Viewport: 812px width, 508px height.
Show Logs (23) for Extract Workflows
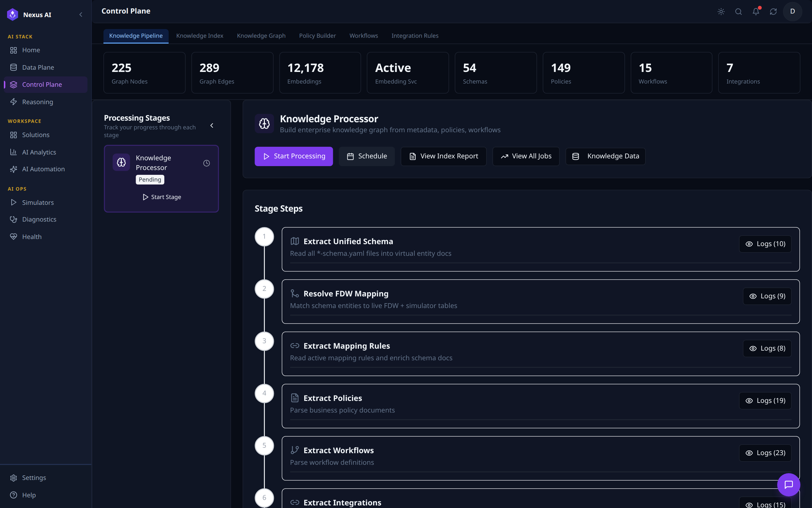pyautogui.click(x=765, y=453)
